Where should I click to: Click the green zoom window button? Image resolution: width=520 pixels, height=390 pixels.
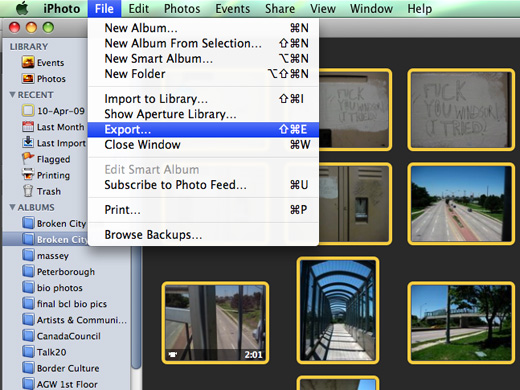48,27
